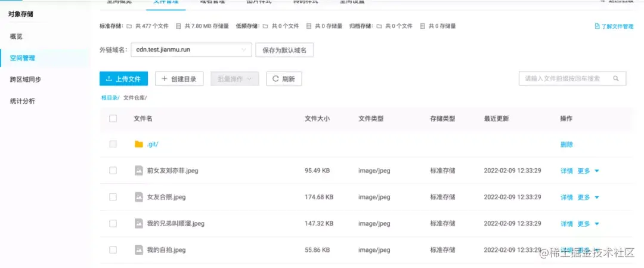
Task: Open the 了解文件管理 link
Action: (x=617, y=26)
